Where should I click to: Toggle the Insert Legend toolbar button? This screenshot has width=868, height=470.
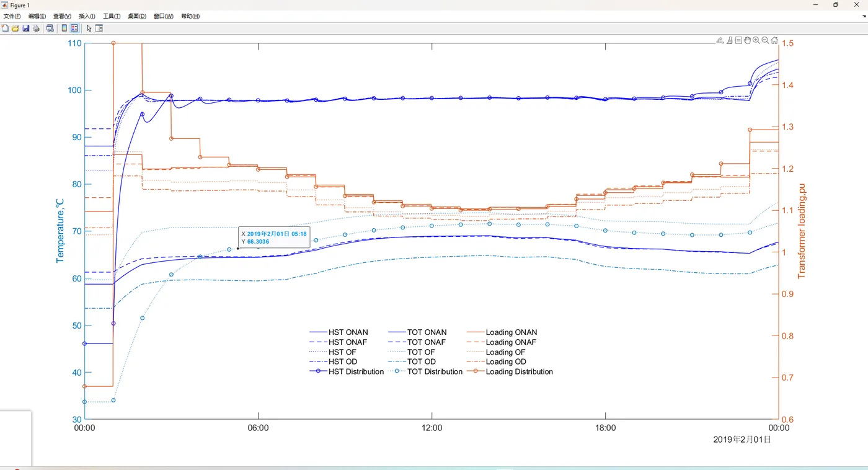click(x=74, y=29)
